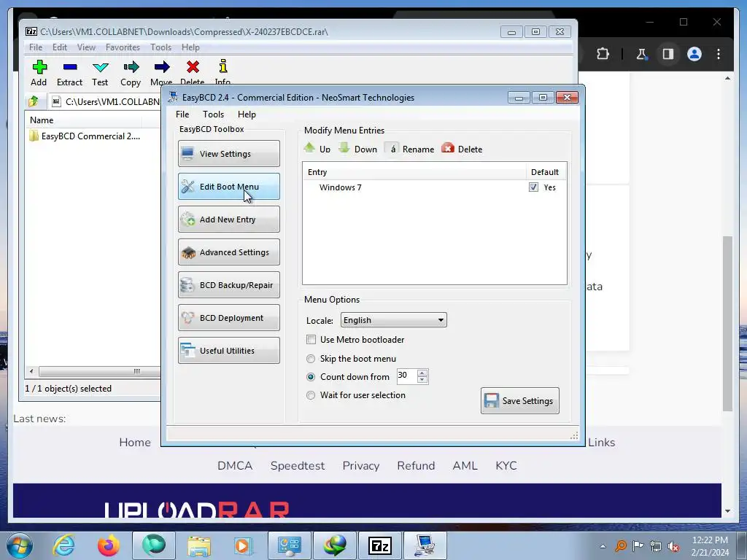Click the browser Labs flask icon
The height and width of the screenshot is (560, 747).
(642, 54)
